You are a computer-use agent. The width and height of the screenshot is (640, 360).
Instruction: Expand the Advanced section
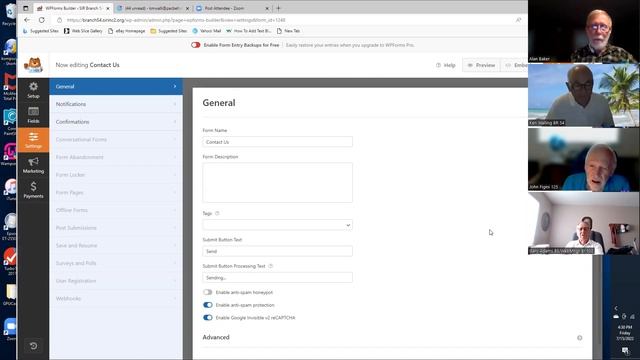pos(392,337)
